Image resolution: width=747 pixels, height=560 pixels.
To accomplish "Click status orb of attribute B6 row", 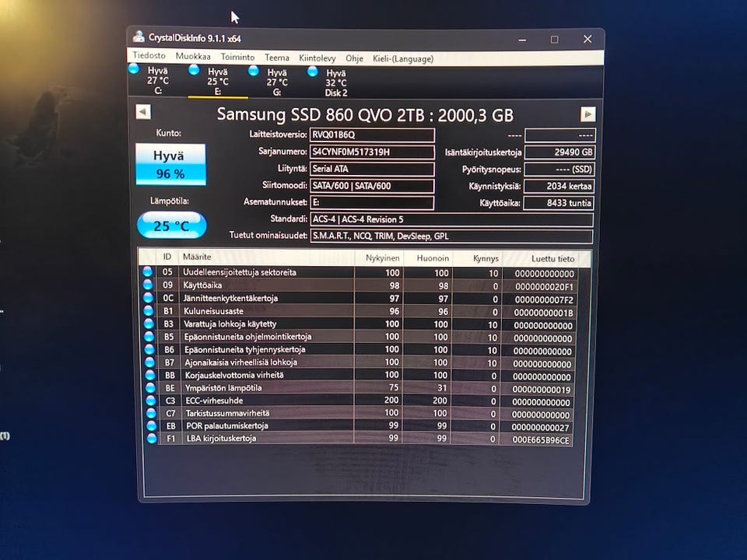I will click(x=149, y=349).
